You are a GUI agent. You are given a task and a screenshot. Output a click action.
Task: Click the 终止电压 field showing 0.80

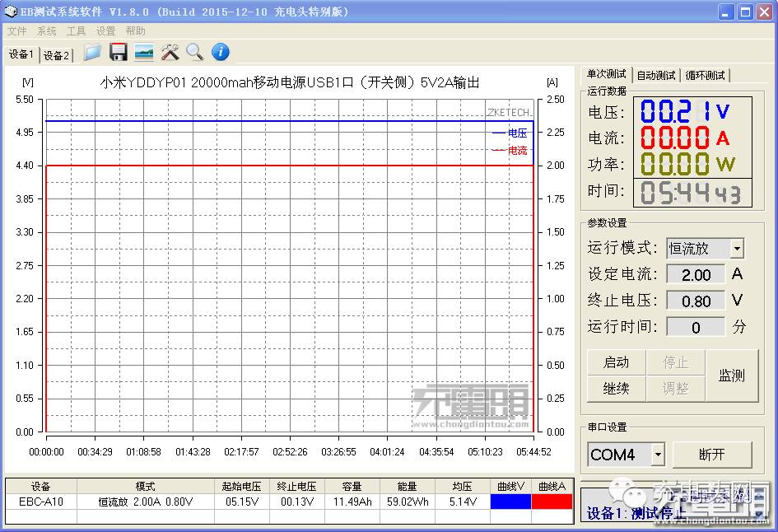tap(696, 301)
